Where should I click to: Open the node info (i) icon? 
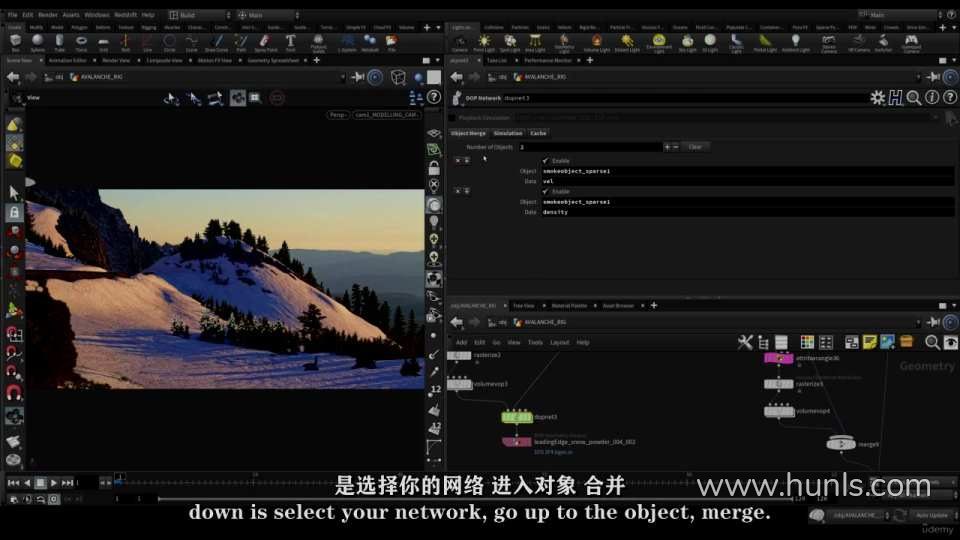(932, 97)
